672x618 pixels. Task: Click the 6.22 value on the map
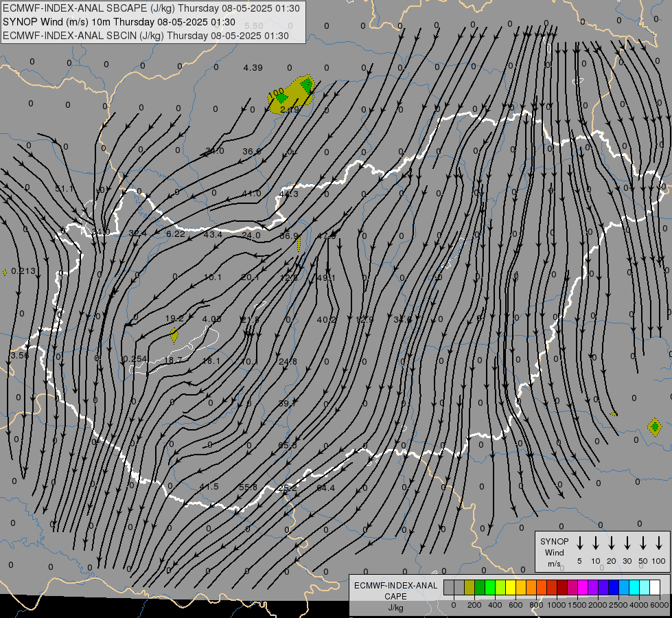point(176,233)
